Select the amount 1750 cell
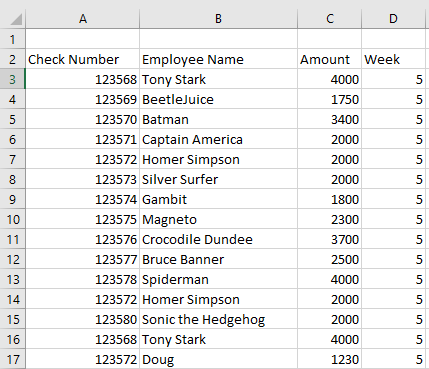429x369 pixels. 329,99
